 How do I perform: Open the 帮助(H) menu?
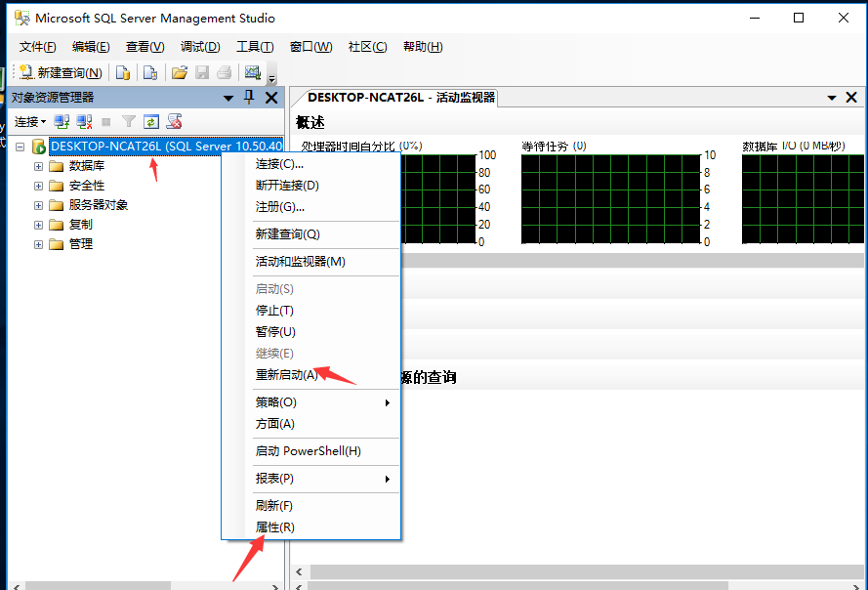[x=423, y=47]
